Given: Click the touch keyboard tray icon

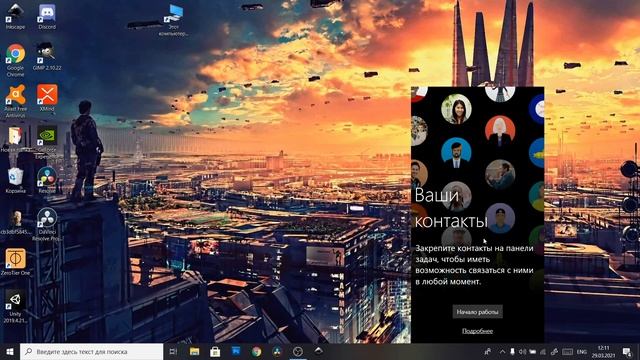Looking at the screenshot, I should [567, 351].
